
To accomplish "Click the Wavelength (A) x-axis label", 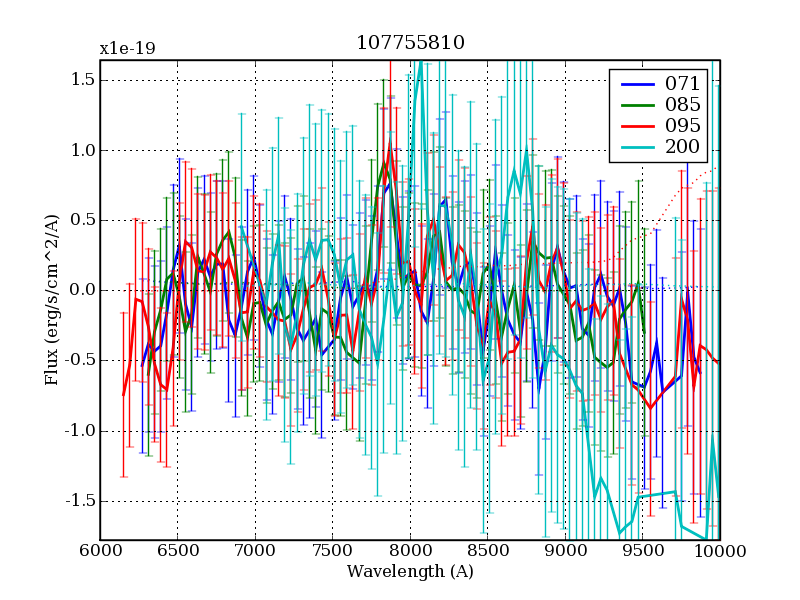I will point(410,572).
